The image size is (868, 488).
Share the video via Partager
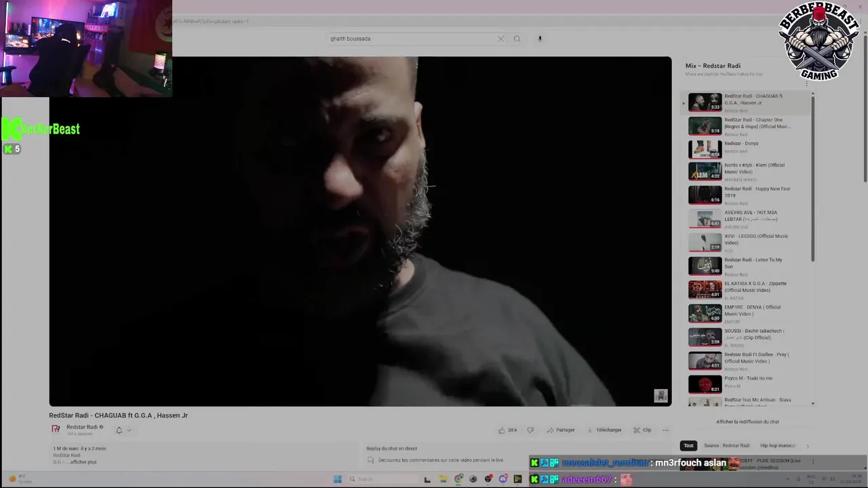click(x=561, y=430)
